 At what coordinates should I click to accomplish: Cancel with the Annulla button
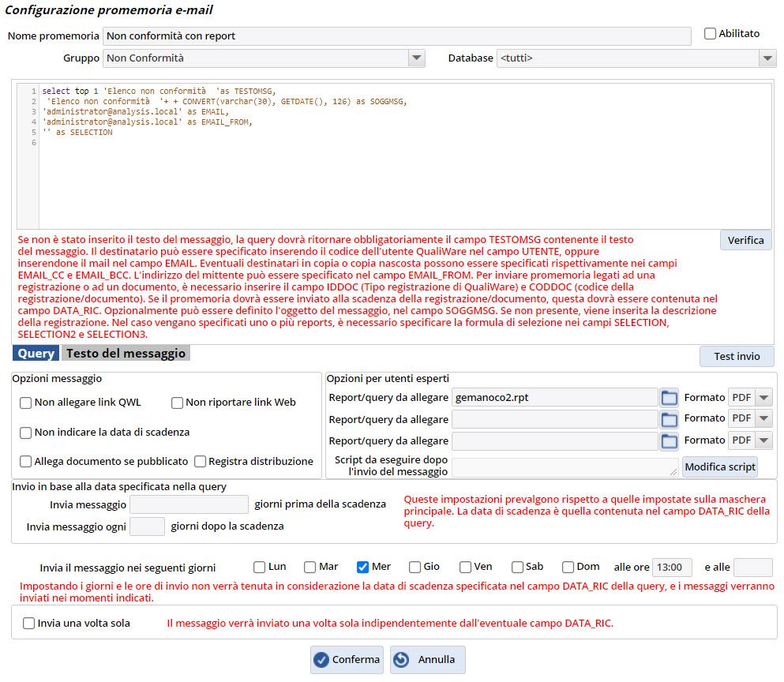click(427, 659)
